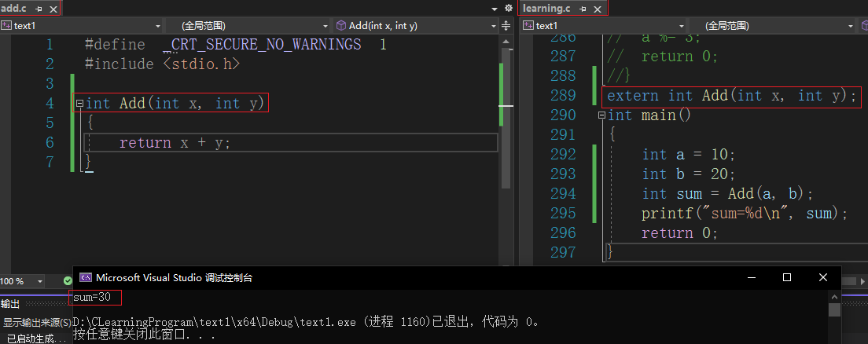Viewport: 868px width, 344px height.
Task: Click the green no-issues checkmark icon
Action: [x=68, y=281]
